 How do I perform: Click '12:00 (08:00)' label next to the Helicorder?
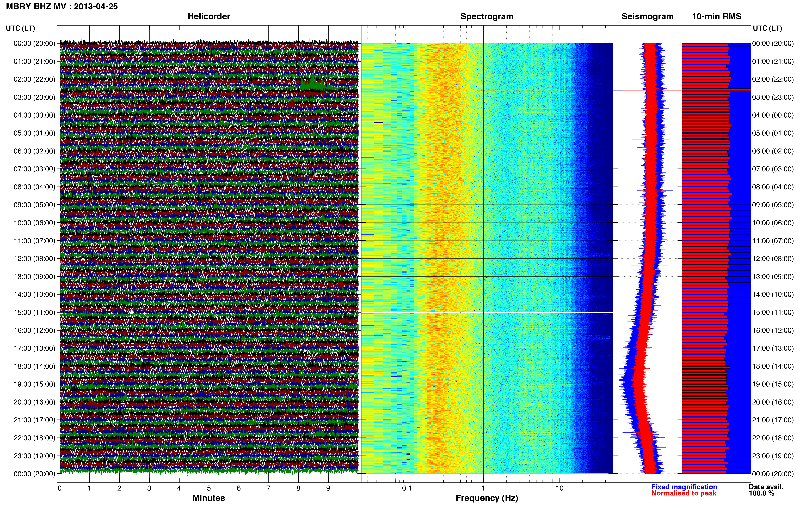(x=34, y=259)
